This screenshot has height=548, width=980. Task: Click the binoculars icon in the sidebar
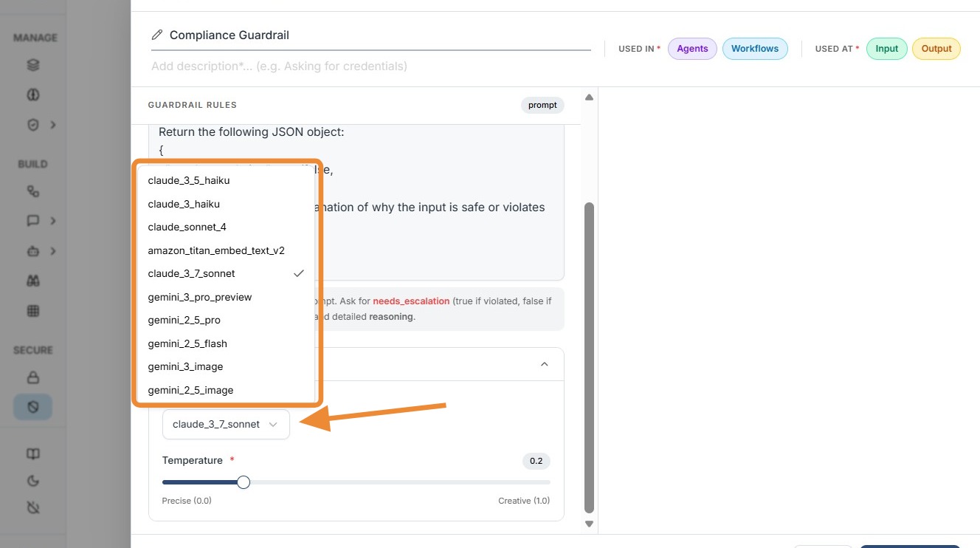pos(32,281)
